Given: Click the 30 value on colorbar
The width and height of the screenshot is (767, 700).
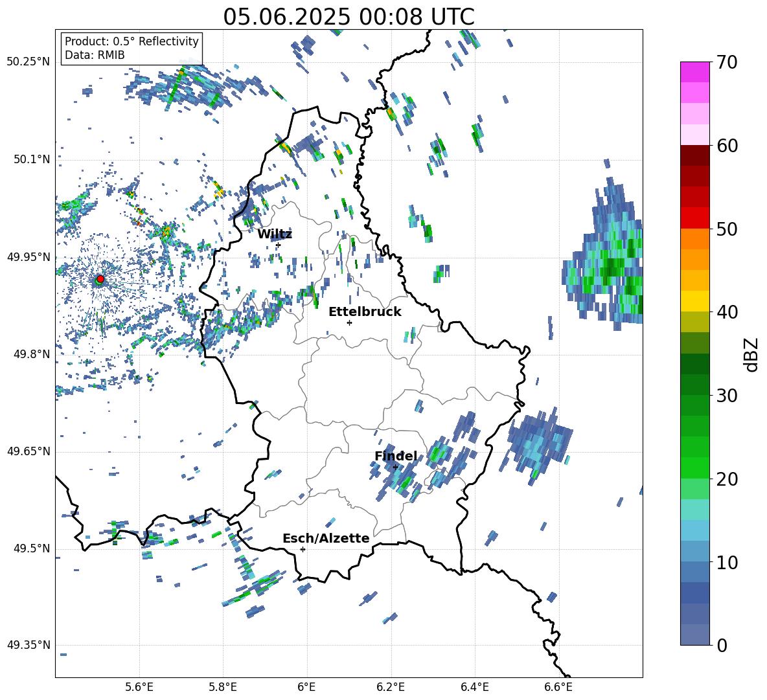Looking at the screenshot, I should 727,396.
